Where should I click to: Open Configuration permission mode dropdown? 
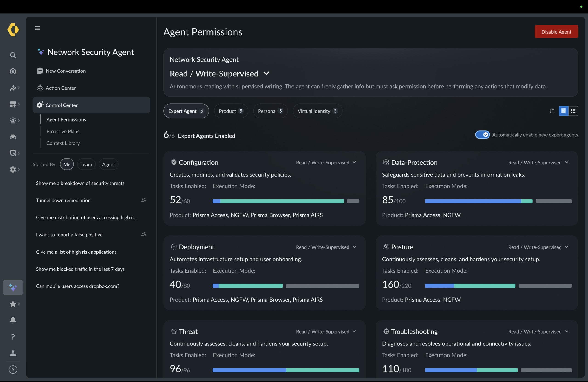(x=326, y=162)
